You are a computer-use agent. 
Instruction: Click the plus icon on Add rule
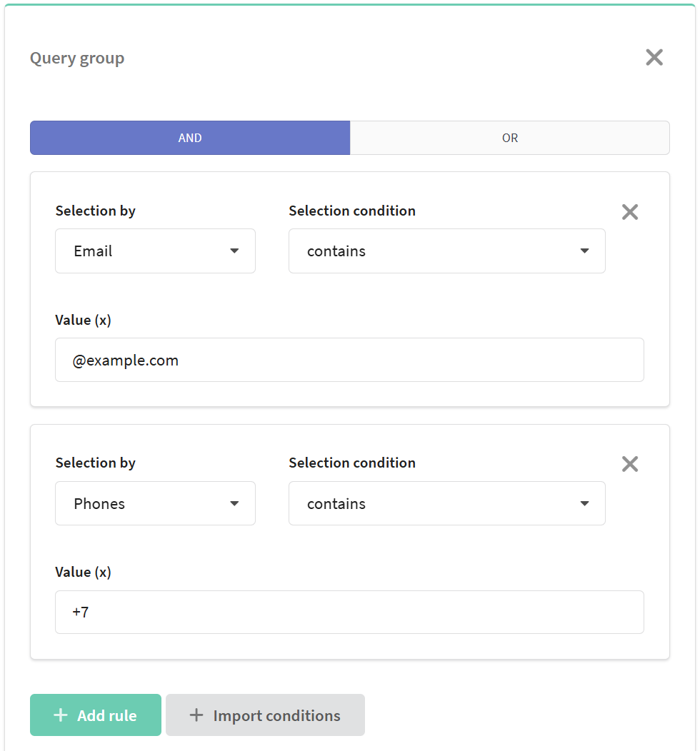tap(61, 715)
